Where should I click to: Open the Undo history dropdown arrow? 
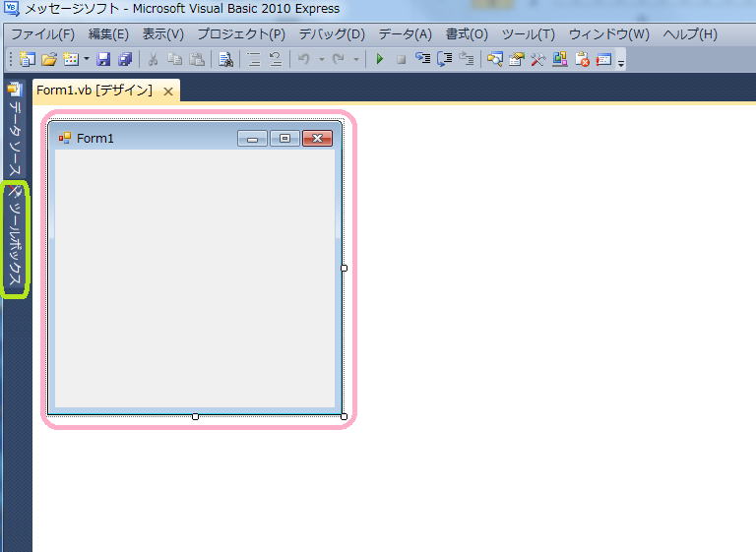point(322,59)
